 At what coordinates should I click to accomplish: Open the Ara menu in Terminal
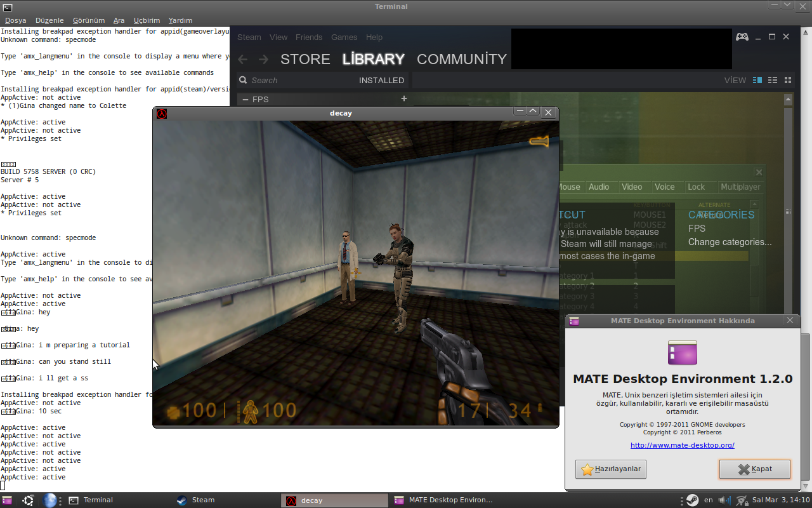pyautogui.click(x=119, y=20)
